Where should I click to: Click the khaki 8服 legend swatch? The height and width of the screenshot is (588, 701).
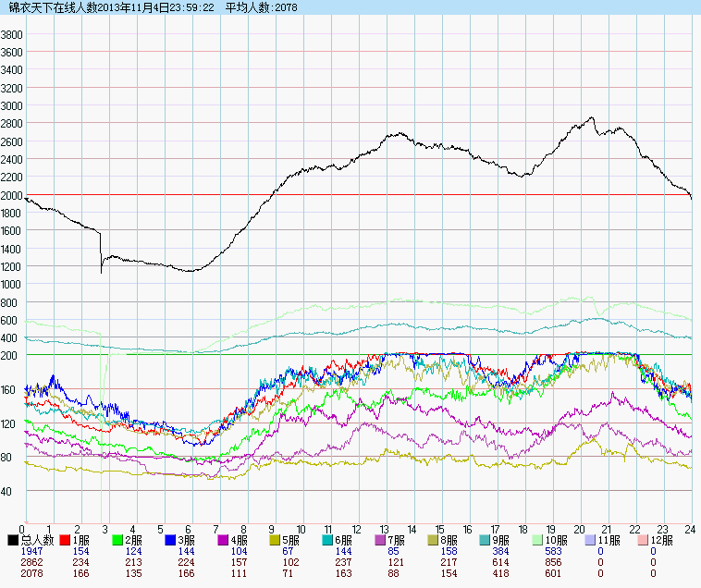(x=435, y=540)
